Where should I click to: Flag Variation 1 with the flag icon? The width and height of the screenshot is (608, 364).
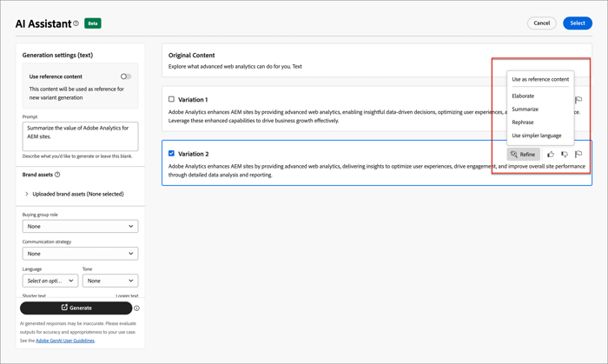[578, 100]
